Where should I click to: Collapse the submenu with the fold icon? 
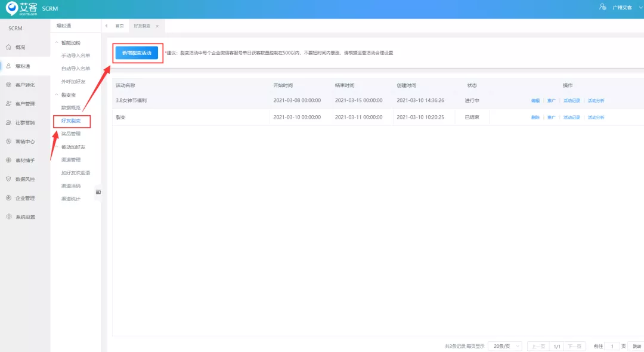[x=98, y=192]
